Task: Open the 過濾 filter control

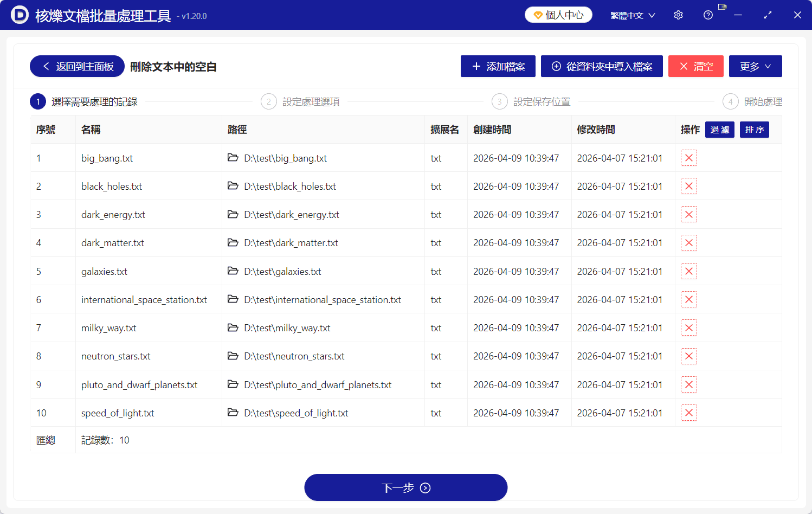Action: pos(719,130)
